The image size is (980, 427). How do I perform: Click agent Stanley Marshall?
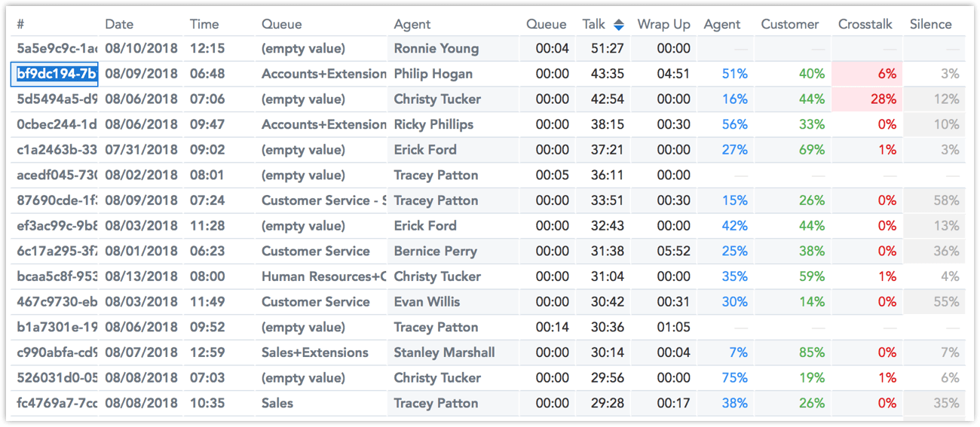444,352
